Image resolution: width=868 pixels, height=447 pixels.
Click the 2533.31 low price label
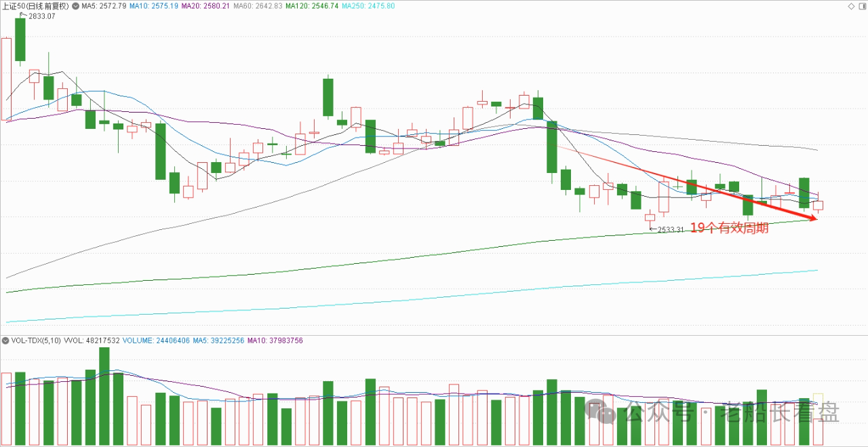point(671,230)
